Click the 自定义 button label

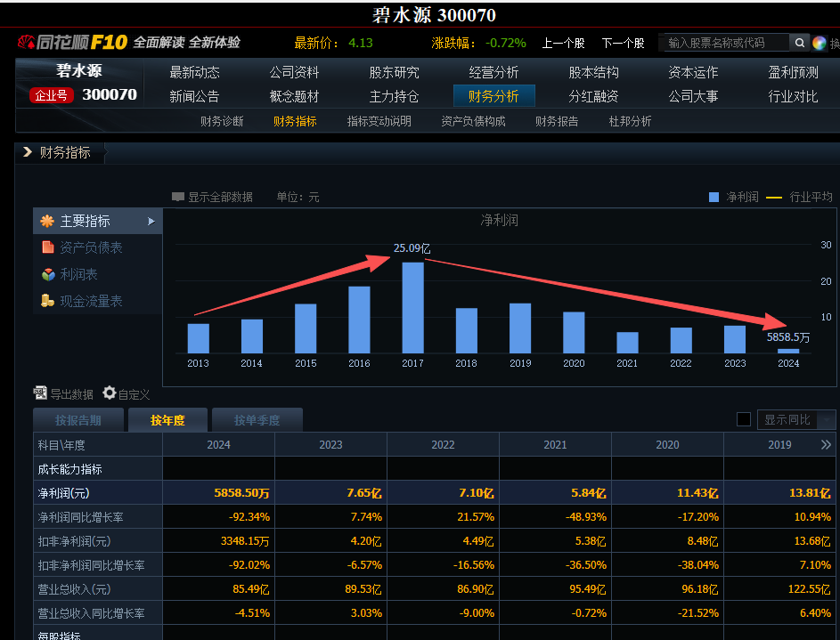pos(134,394)
